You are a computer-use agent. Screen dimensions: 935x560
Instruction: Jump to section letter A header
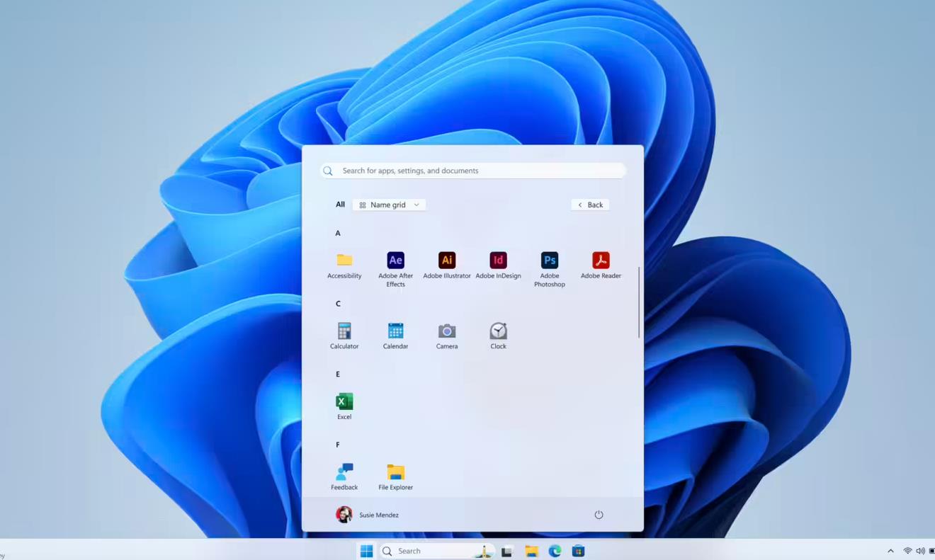[x=338, y=233]
